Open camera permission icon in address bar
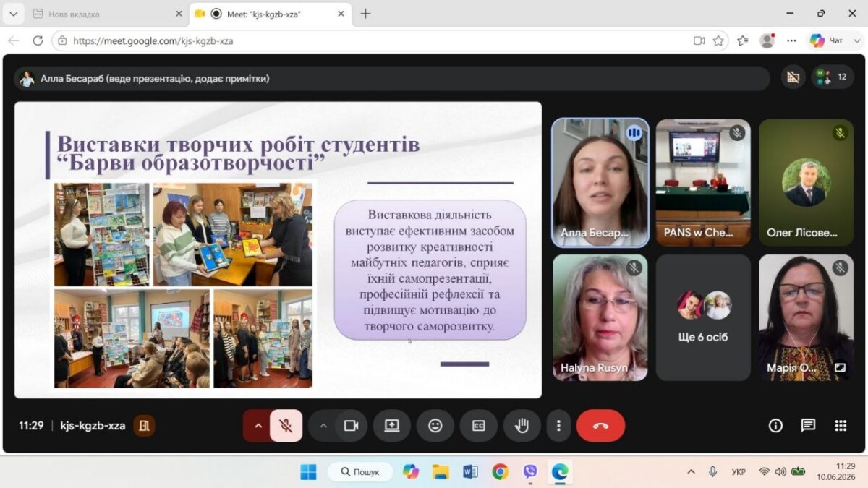Image resolution: width=868 pixels, height=488 pixels. click(x=699, y=40)
